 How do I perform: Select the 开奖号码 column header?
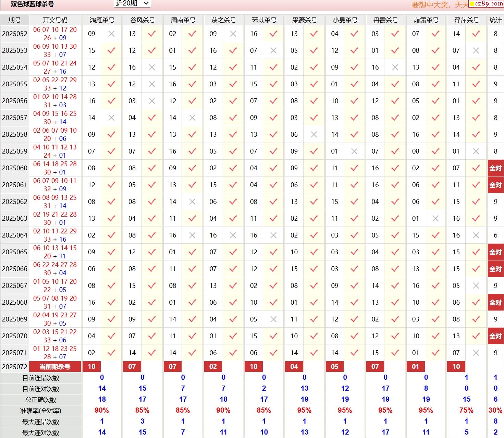(x=55, y=20)
